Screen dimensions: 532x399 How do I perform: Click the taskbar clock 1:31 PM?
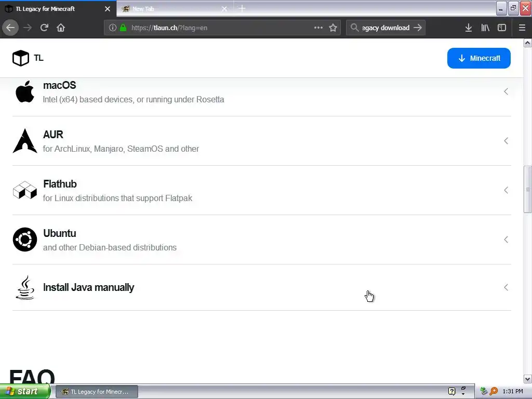pyautogui.click(x=513, y=392)
